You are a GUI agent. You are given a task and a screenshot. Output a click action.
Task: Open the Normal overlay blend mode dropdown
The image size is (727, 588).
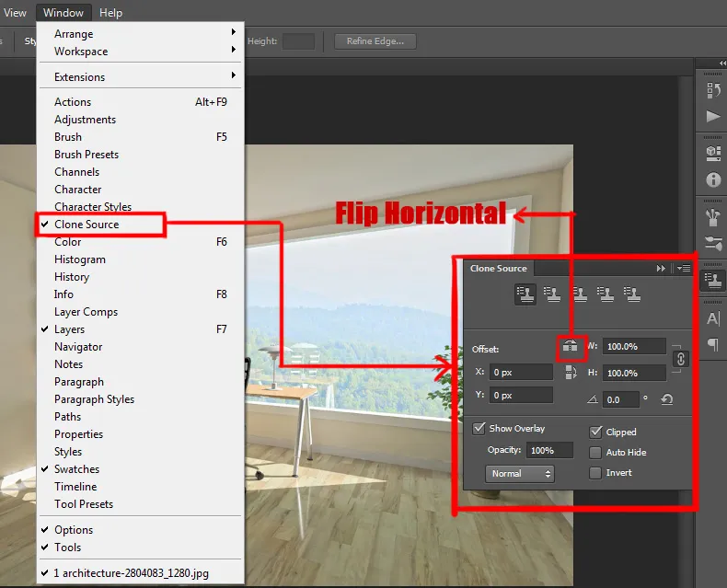(x=520, y=474)
